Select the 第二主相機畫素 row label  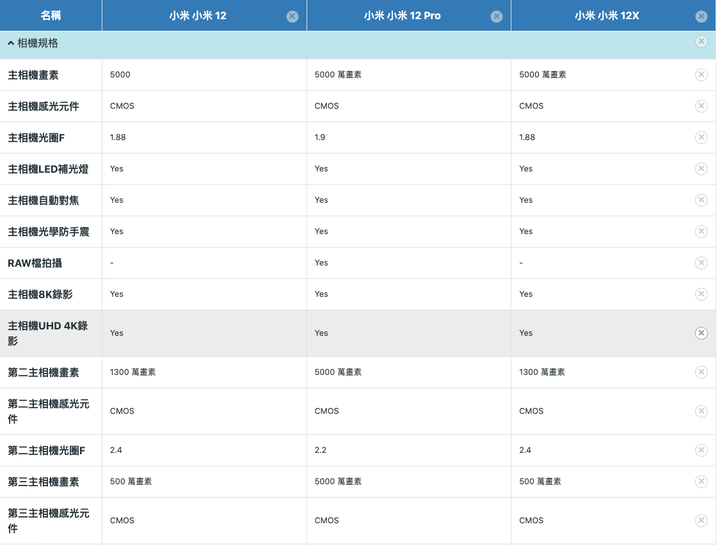pyautogui.click(x=43, y=372)
